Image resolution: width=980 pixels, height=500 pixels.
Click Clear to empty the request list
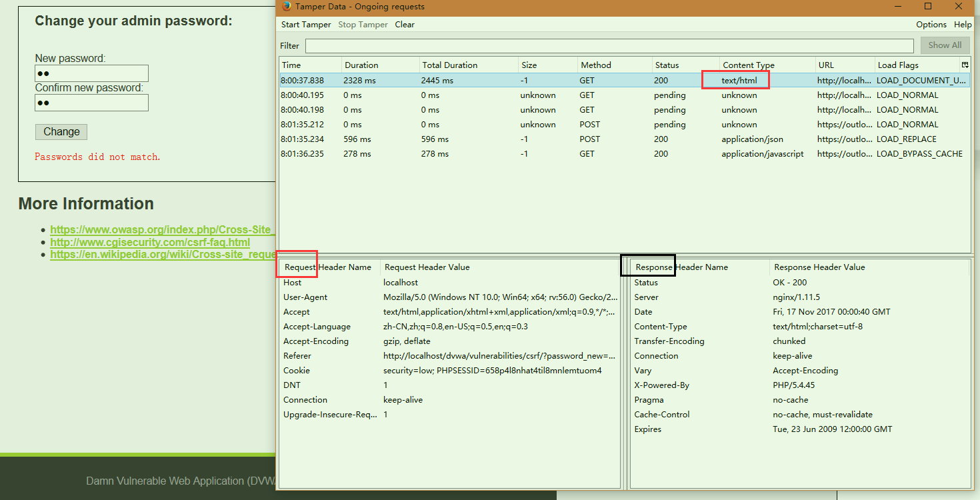coord(404,25)
